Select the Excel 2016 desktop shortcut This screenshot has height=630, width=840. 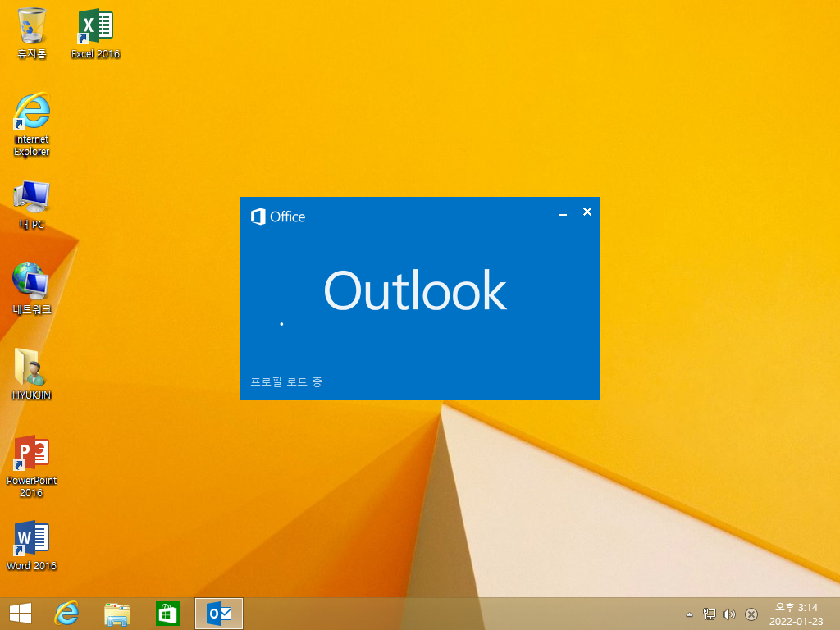coord(95,33)
